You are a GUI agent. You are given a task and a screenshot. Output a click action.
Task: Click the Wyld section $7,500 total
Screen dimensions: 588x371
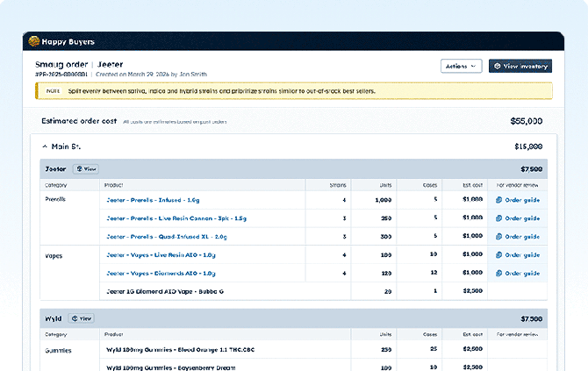point(531,319)
